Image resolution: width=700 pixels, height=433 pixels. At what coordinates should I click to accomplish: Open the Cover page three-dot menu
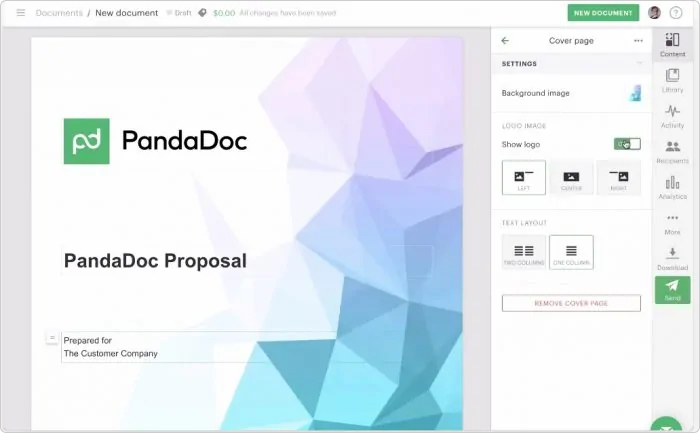(x=638, y=41)
